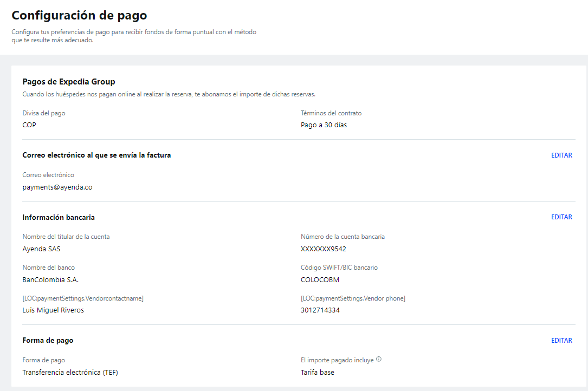588x391 pixels.
Task: Click the currency value COP
Action: click(x=29, y=125)
